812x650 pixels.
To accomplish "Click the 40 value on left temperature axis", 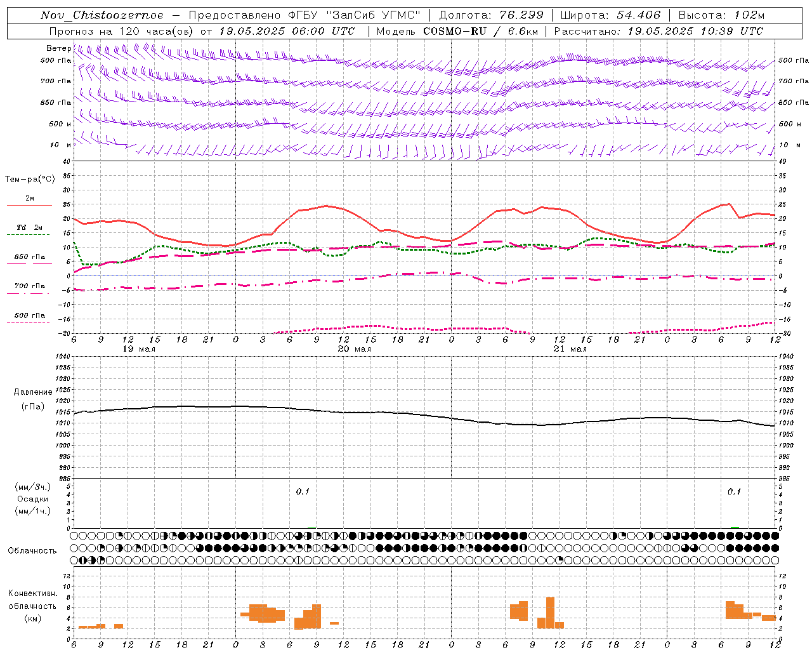I will tap(65, 161).
